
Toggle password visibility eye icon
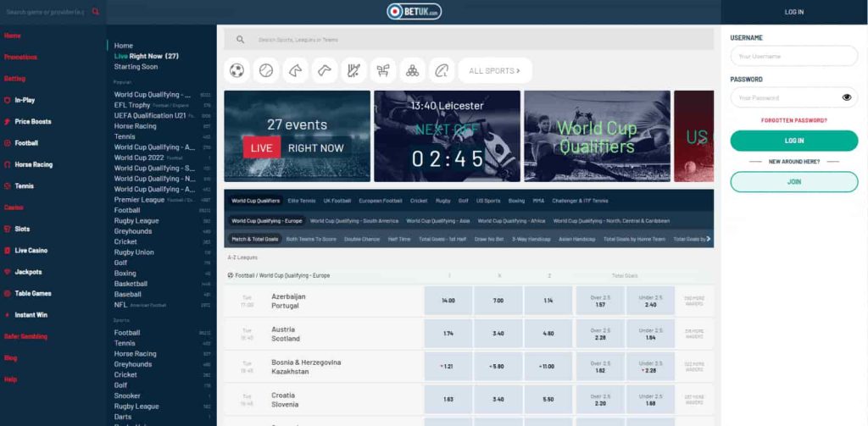[846, 97]
